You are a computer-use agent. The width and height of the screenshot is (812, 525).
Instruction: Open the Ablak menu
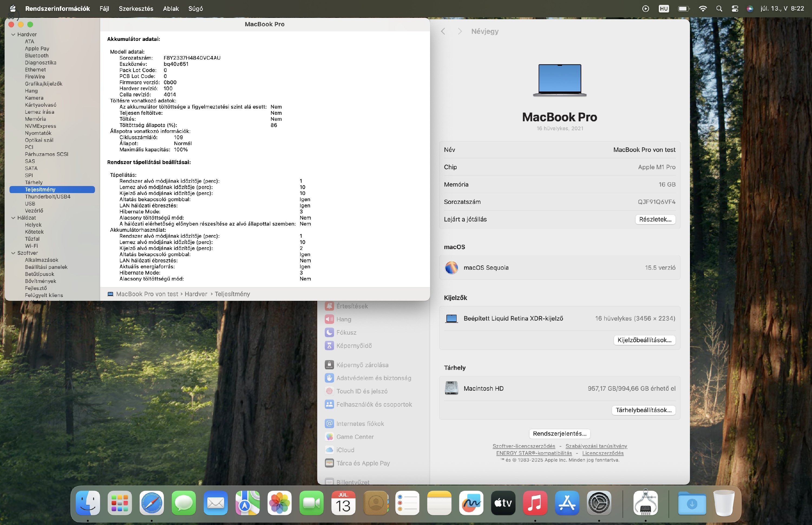171,8
